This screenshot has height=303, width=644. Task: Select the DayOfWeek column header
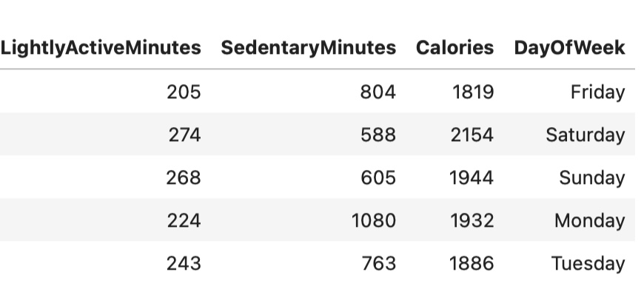pyautogui.click(x=569, y=48)
